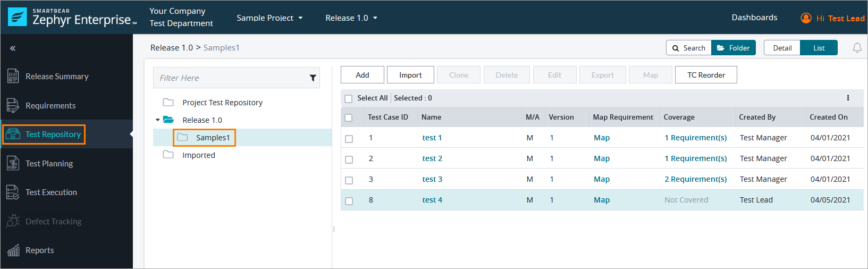This screenshot has height=269, width=868.
Task: Click the Release Summary sidebar icon
Action: [x=13, y=76]
